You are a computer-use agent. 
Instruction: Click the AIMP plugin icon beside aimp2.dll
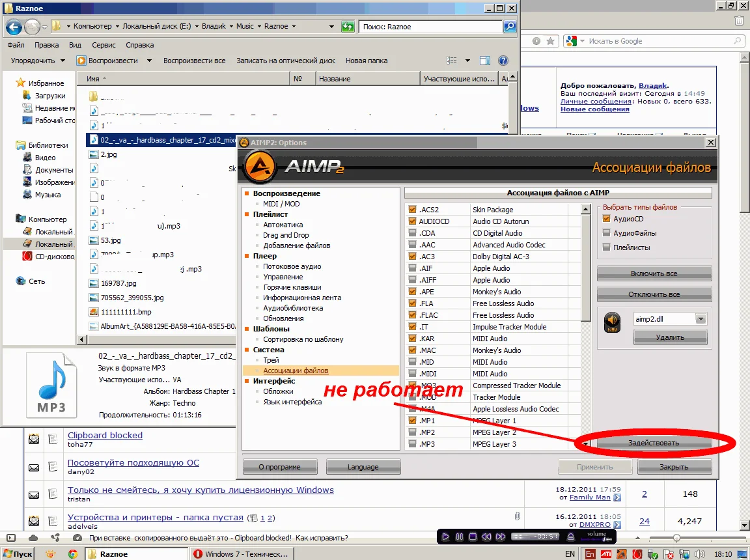(612, 322)
